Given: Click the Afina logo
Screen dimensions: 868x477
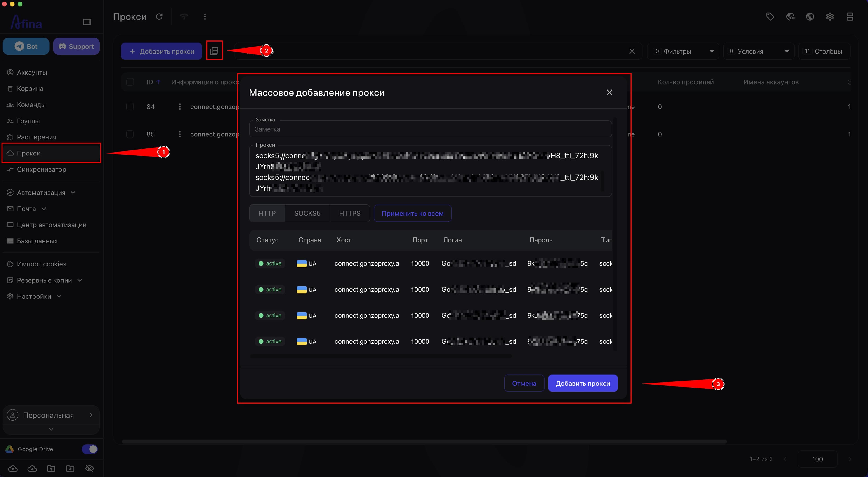Looking at the screenshot, I should point(26,22).
